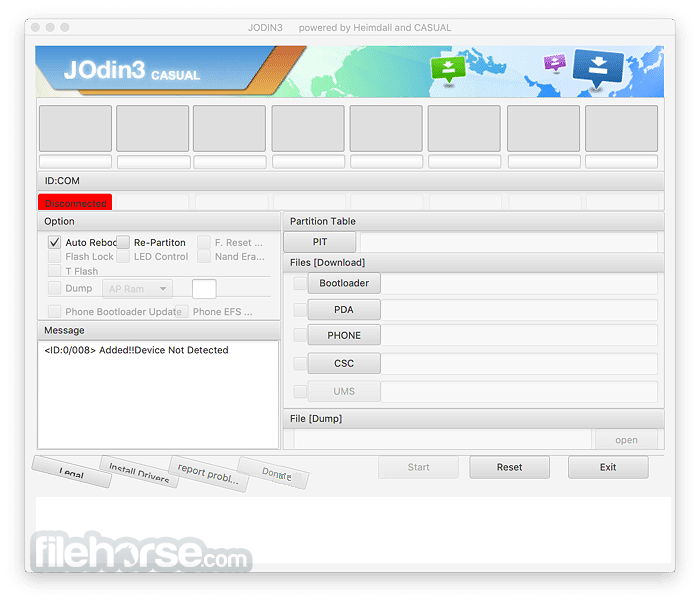Click the PDA file path field
The height and width of the screenshot is (603, 700).
point(519,310)
